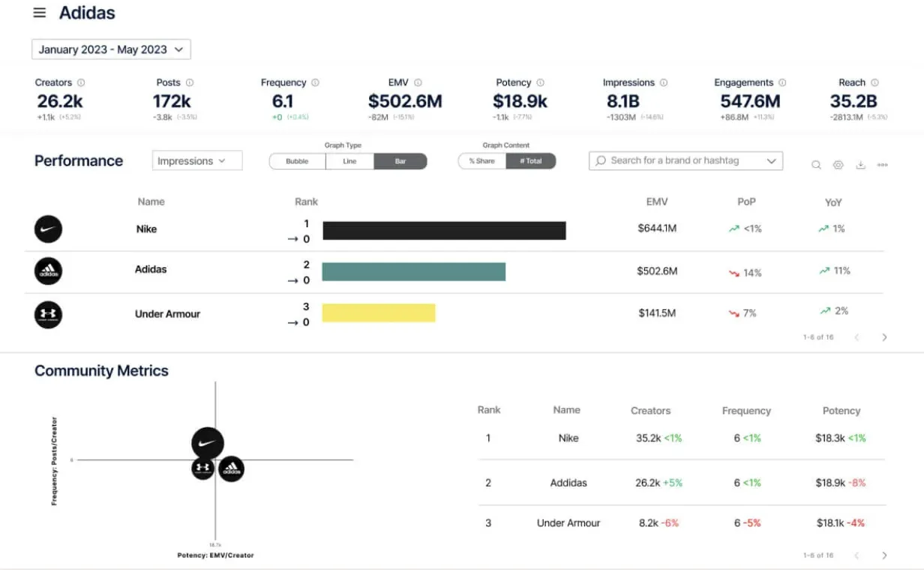Open the January 2023 - May 2023 date range dropdown
This screenshot has width=924, height=570.
click(x=111, y=49)
